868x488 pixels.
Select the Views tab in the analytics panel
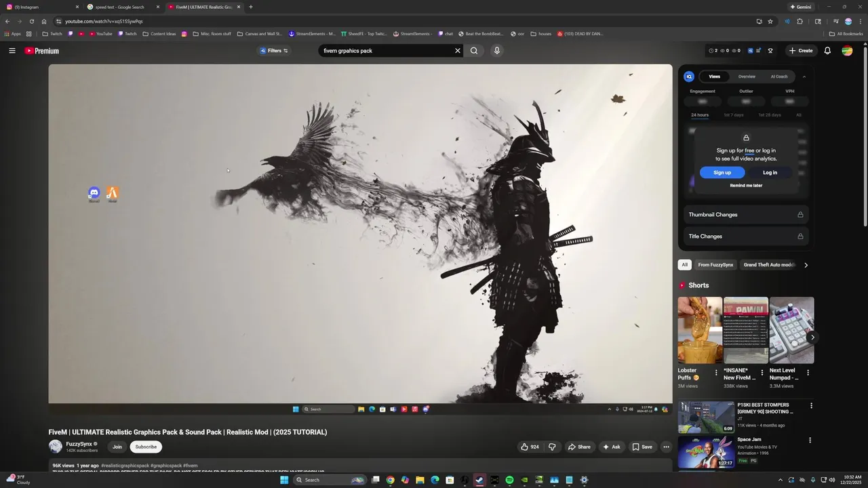[x=715, y=77]
